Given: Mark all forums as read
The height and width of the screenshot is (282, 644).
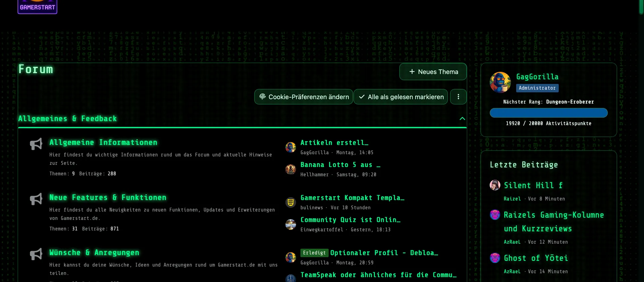Looking at the screenshot, I should pos(400,97).
